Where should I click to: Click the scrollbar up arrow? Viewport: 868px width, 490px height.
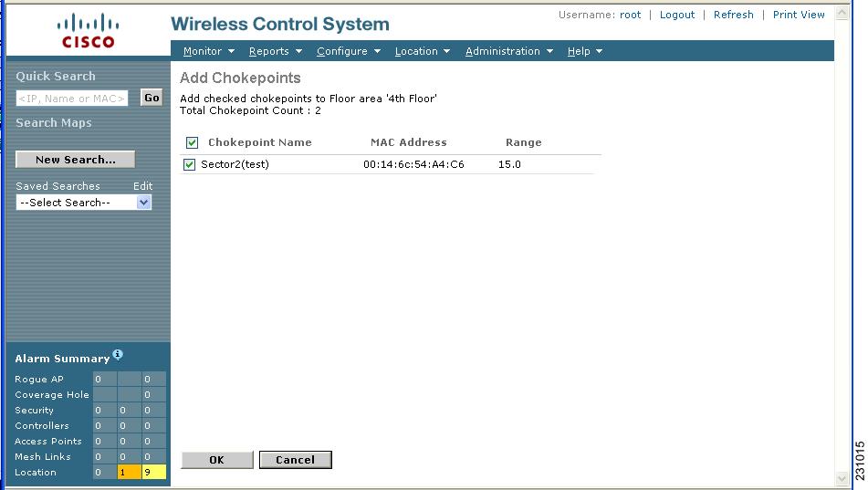[x=842, y=12]
